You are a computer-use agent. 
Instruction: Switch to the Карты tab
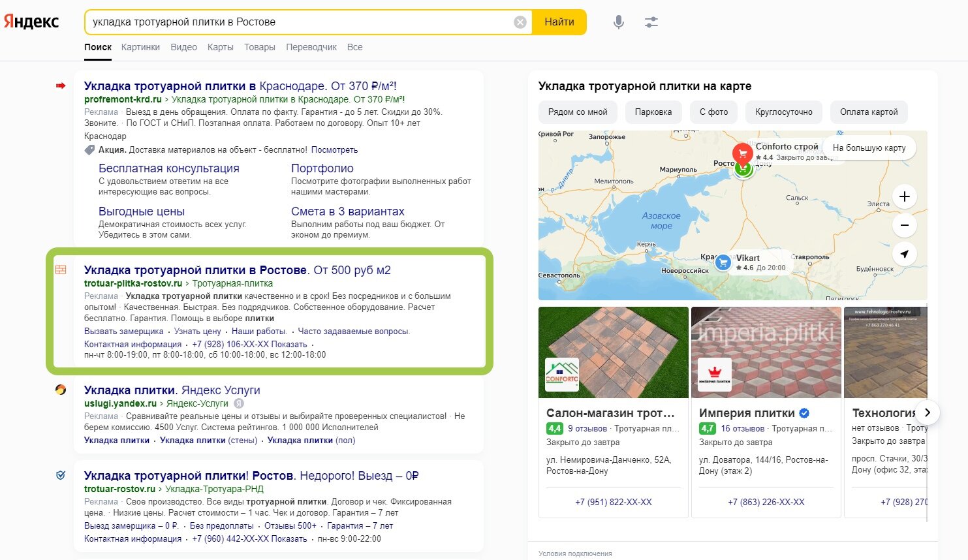pos(220,47)
